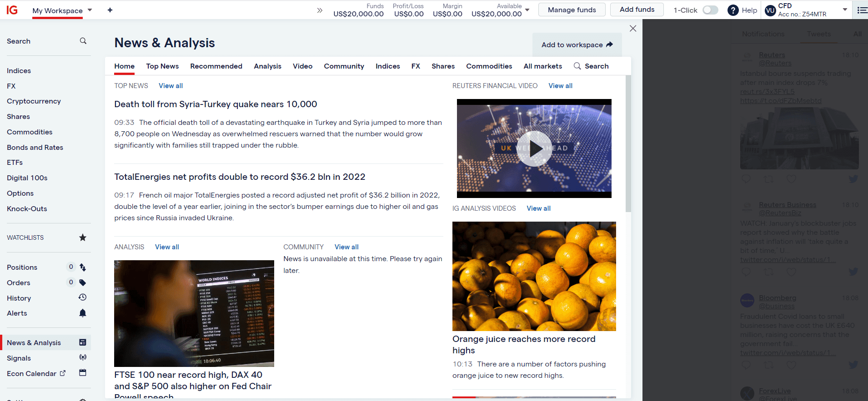Open Digital 100s in the sidebar

pyautogui.click(x=27, y=178)
